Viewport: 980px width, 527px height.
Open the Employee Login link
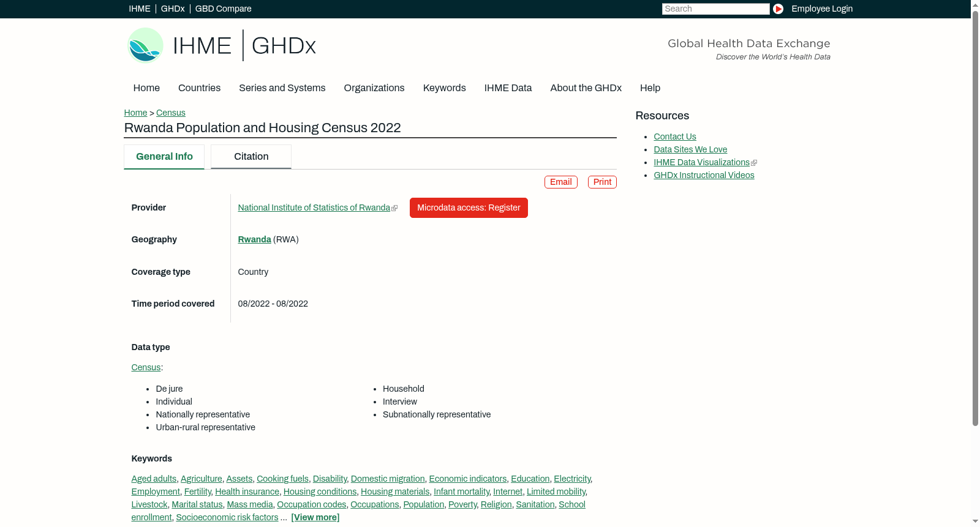(822, 9)
